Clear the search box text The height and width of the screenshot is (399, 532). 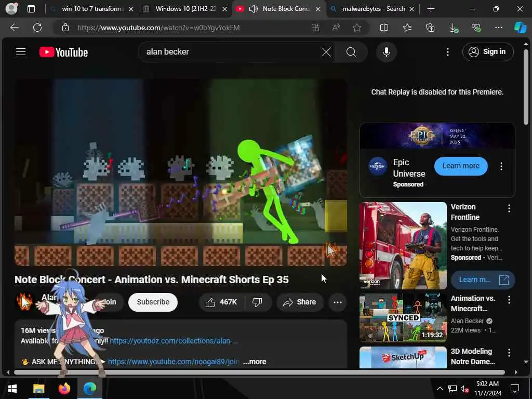click(326, 52)
